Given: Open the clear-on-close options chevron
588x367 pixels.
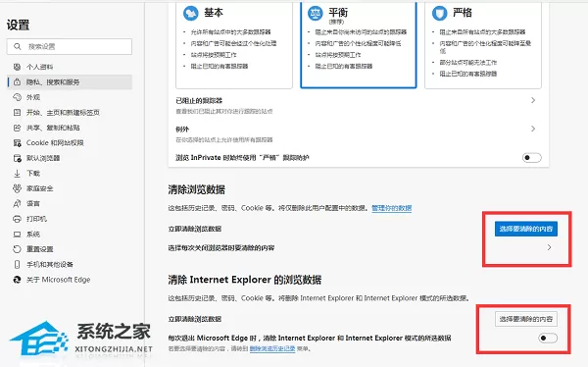Looking at the screenshot, I should 549,247.
